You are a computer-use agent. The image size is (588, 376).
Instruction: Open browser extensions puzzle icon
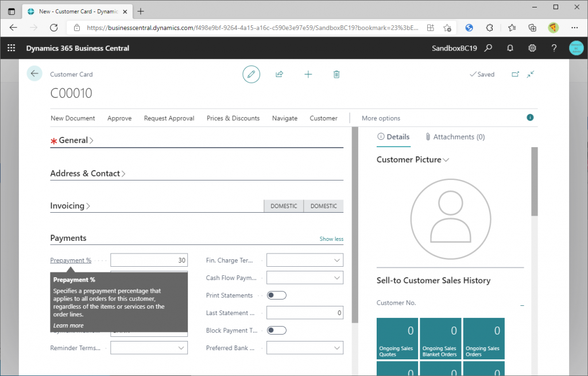(489, 28)
